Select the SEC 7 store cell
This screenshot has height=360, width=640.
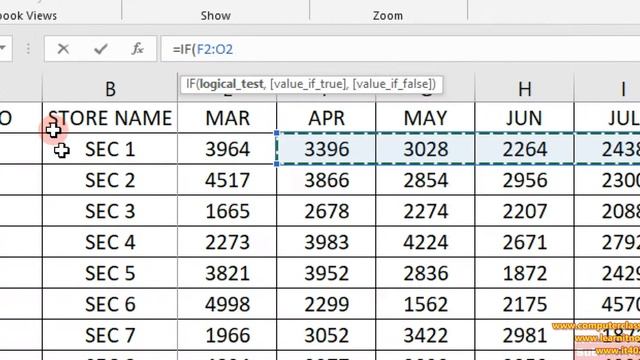(x=110, y=335)
